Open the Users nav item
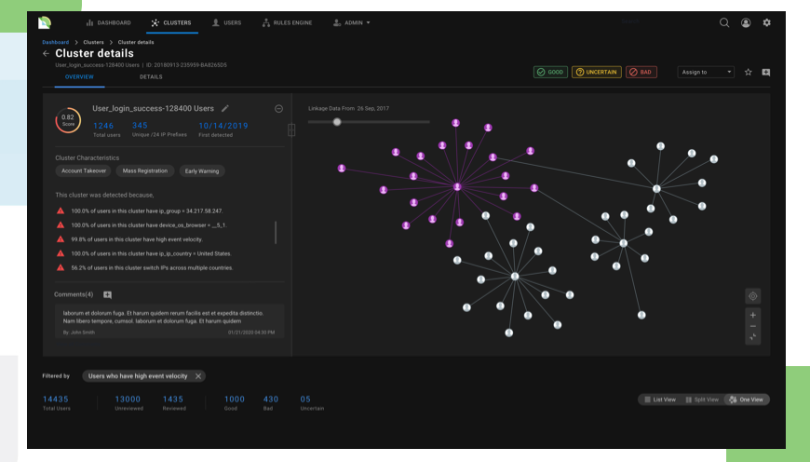 [x=227, y=23]
